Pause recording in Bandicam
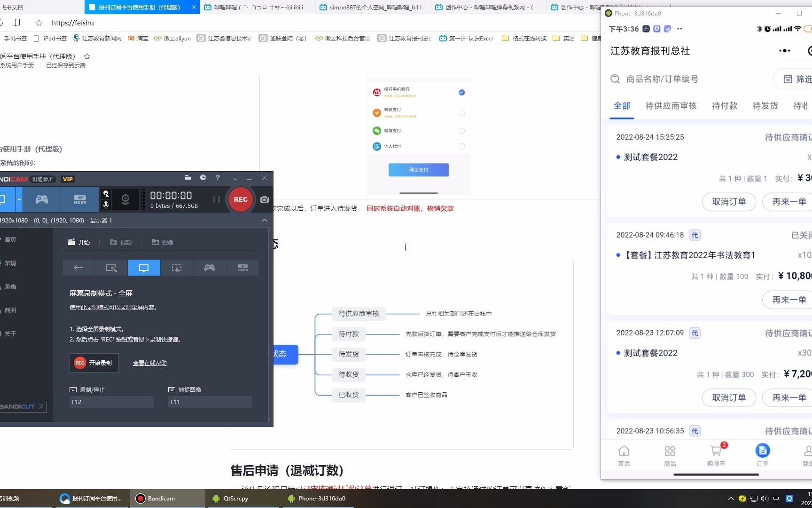The width and height of the screenshot is (812, 508). (x=216, y=199)
